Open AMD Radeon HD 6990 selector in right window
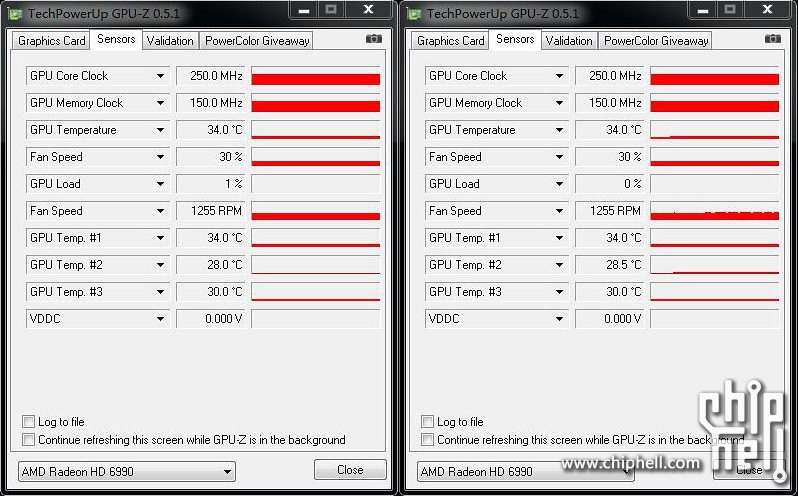Viewport: 798px width, 496px height. coord(526,472)
